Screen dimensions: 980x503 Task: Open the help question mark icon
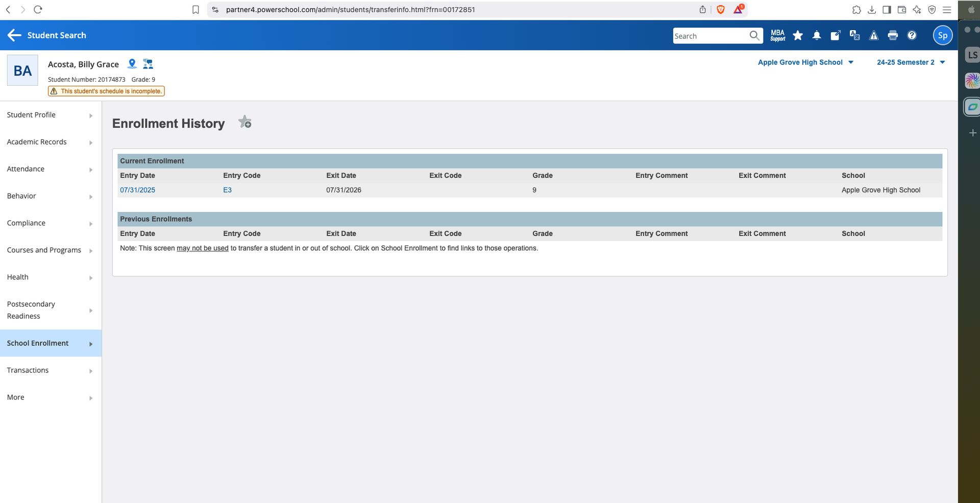pos(912,35)
